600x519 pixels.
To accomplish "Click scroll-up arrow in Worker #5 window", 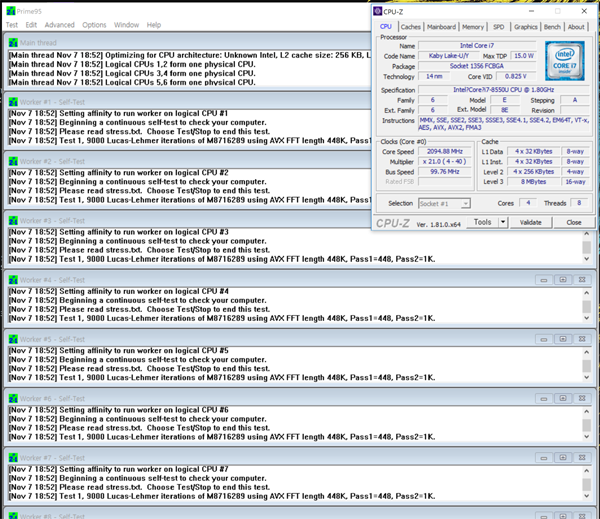I will coord(587,352).
